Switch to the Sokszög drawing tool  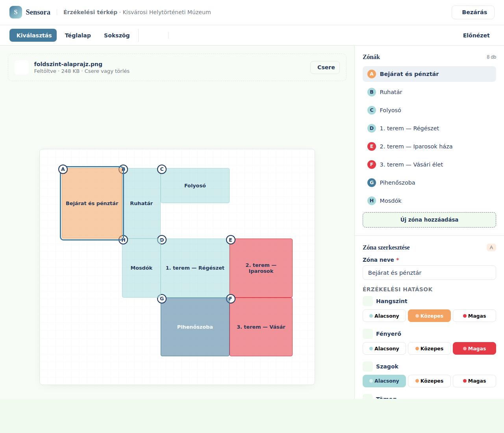coord(117,35)
